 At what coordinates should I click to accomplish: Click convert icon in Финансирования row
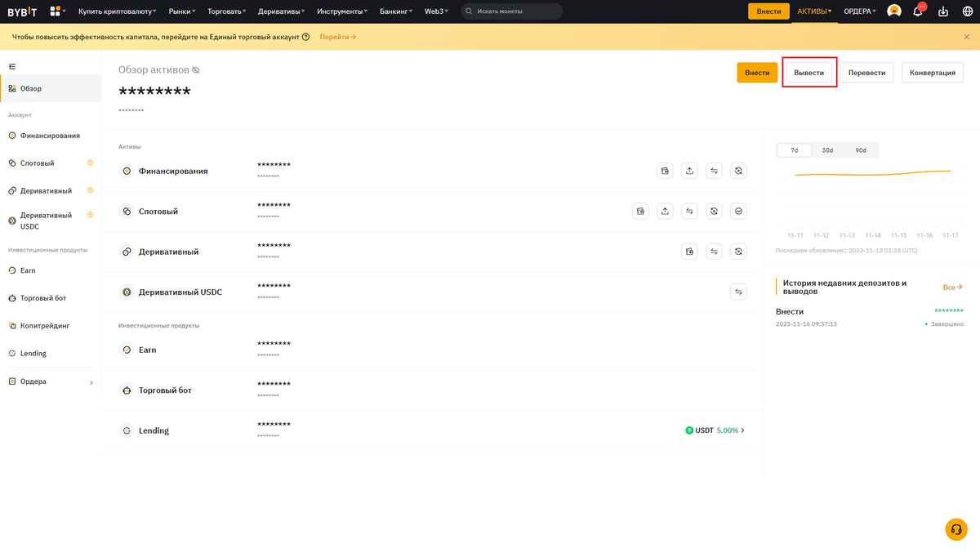click(x=738, y=171)
